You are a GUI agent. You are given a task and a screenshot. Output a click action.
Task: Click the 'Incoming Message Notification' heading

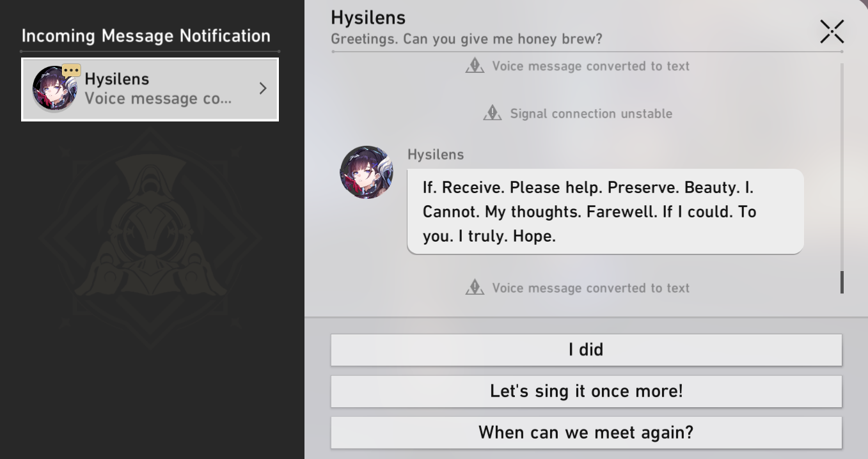(x=146, y=36)
